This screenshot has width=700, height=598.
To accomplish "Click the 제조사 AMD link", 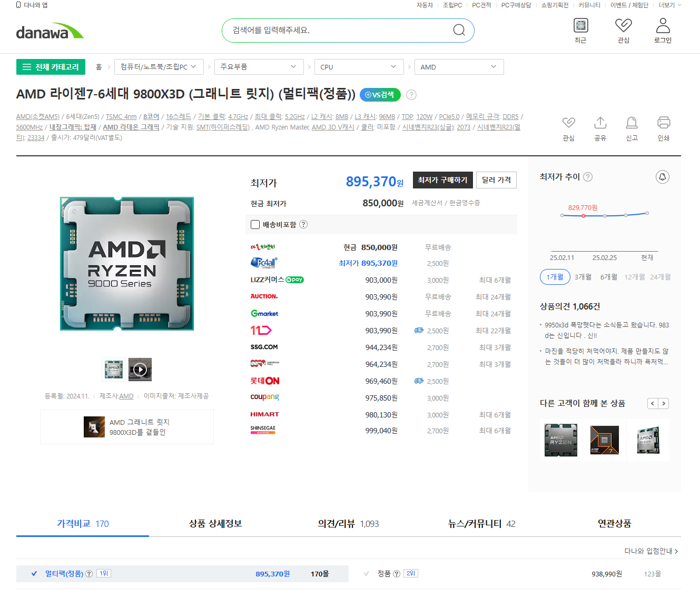I will tap(126, 396).
